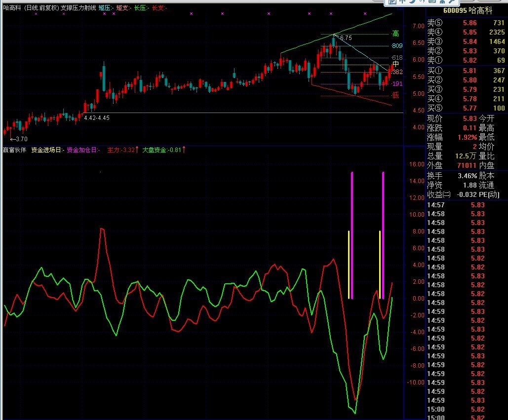Click the leftmost purple x marker atop chart
Image resolution: width=508 pixels, height=420 pixels.
point(36,14)
